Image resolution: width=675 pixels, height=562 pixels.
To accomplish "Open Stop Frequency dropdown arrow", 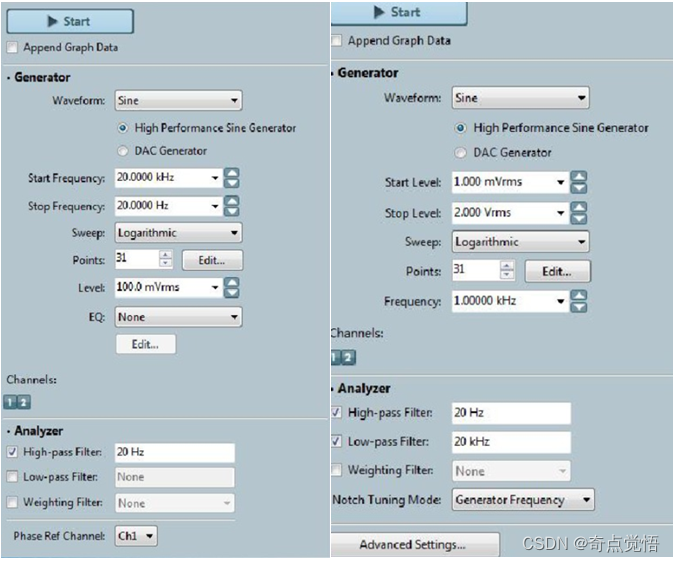I will click(215, 206).
